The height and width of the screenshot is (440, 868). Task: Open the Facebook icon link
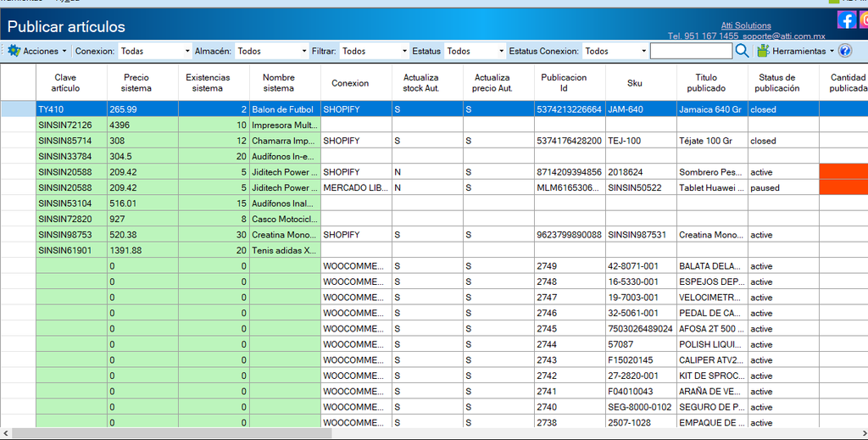[x=847, y=20]
